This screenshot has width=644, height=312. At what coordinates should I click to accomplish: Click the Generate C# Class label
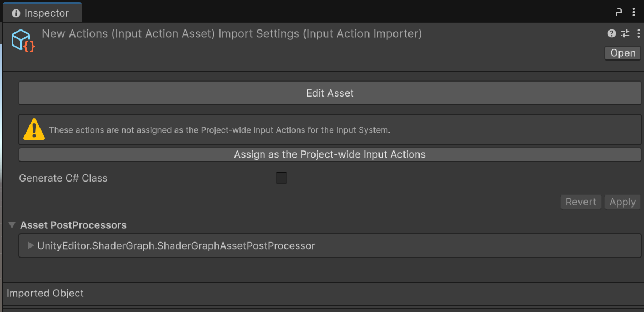tap(63, 178)
